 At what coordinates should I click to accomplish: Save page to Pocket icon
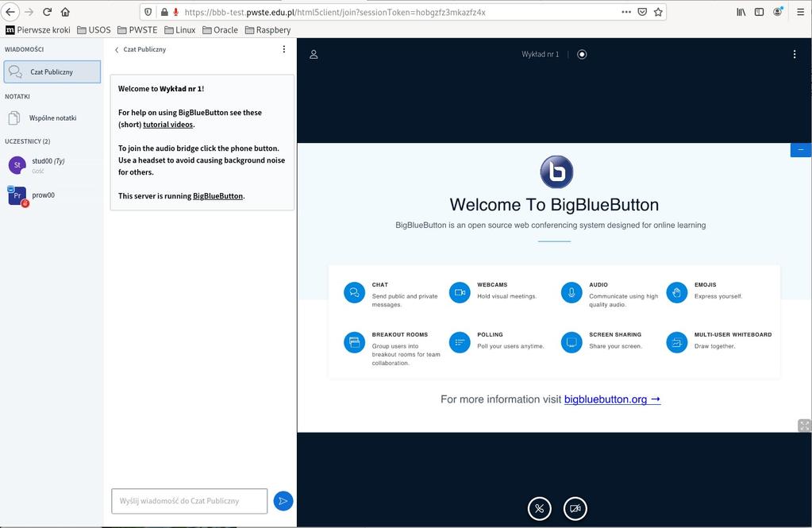click(642, 12)
